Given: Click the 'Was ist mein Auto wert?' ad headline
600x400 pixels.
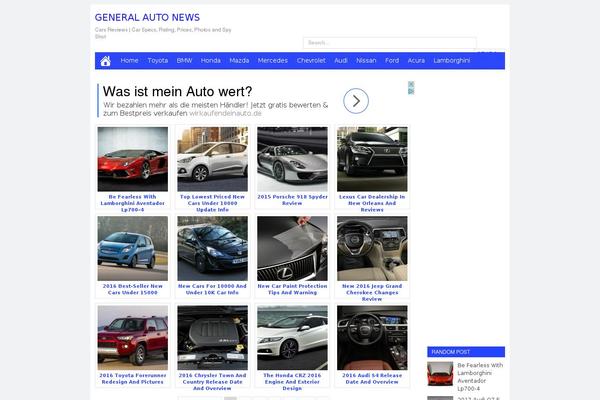Looking at the screenshot, I should point(178,91).
